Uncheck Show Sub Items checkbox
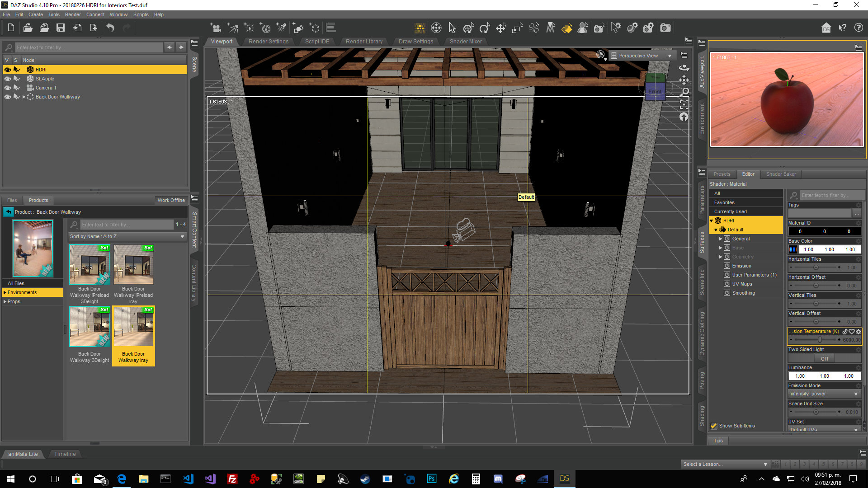 pyautogui.click(x=714, y=426)
